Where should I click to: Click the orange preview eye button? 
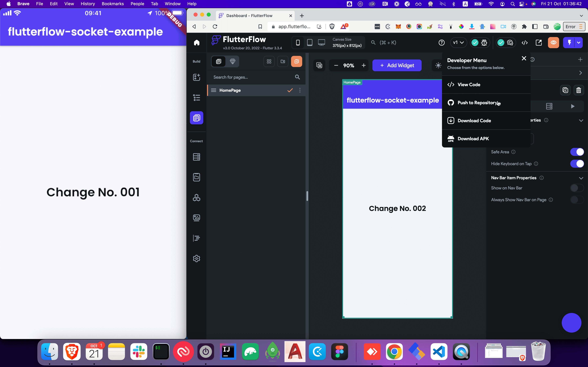[553, 43]
